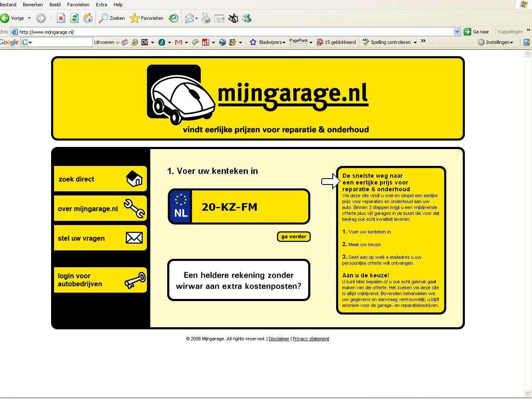Screen dimensions: 532x399
Task: Click the grey Forward arrow button
Action: [x=41, y=18]
